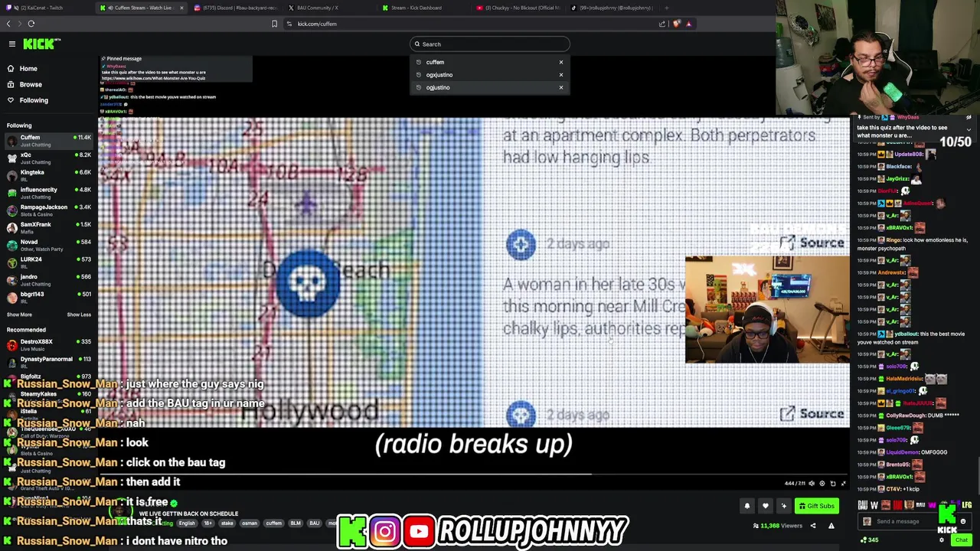This screenshot has height=551, width=980.
Task: Open Cuffem channel in Following list
Action: pyautogui.click(x=48, y=141)
